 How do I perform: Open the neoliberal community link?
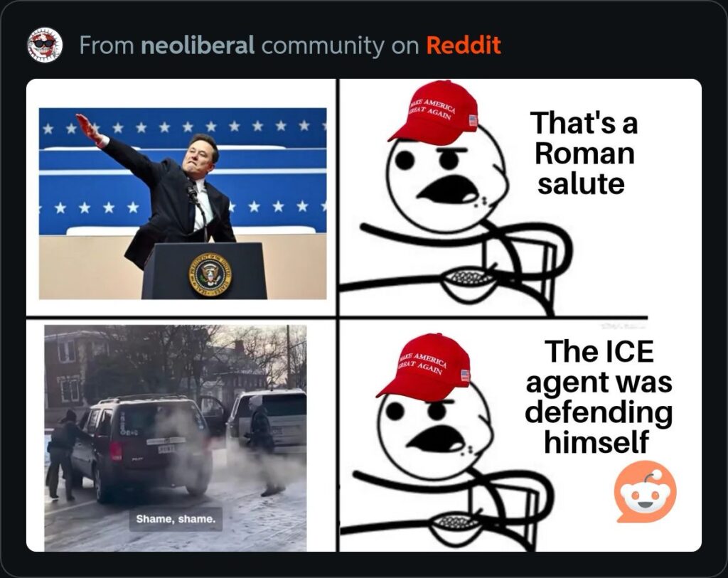tap(198, 45)
